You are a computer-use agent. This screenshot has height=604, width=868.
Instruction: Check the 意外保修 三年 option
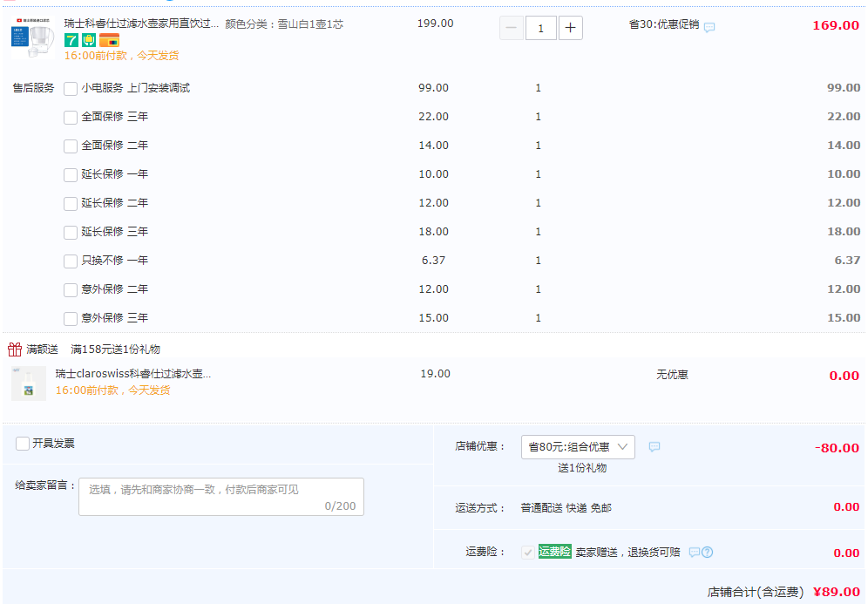click(x=71, y=319)
